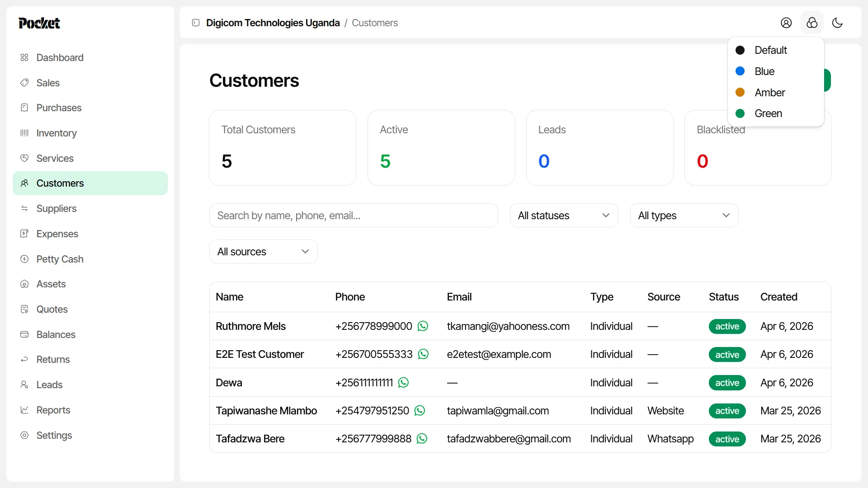Pick the Green theme from the menu
The image size is (868, 488).
click(x=768, y=113)
